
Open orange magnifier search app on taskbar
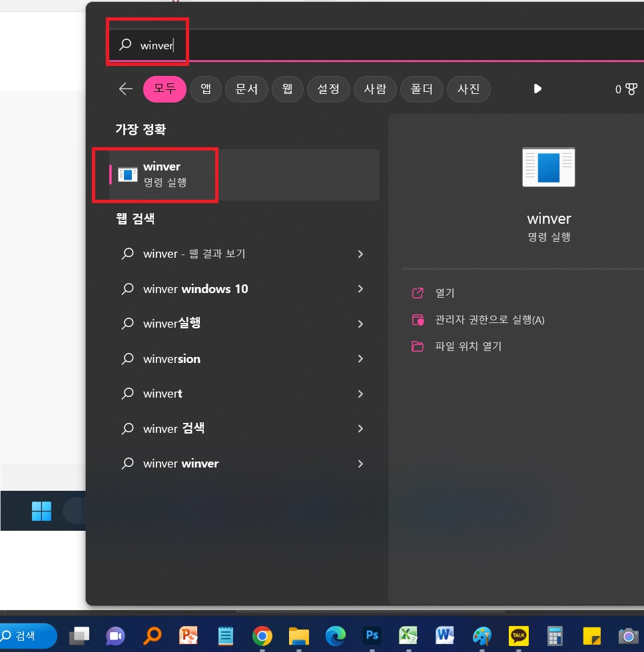pos(152,636)
